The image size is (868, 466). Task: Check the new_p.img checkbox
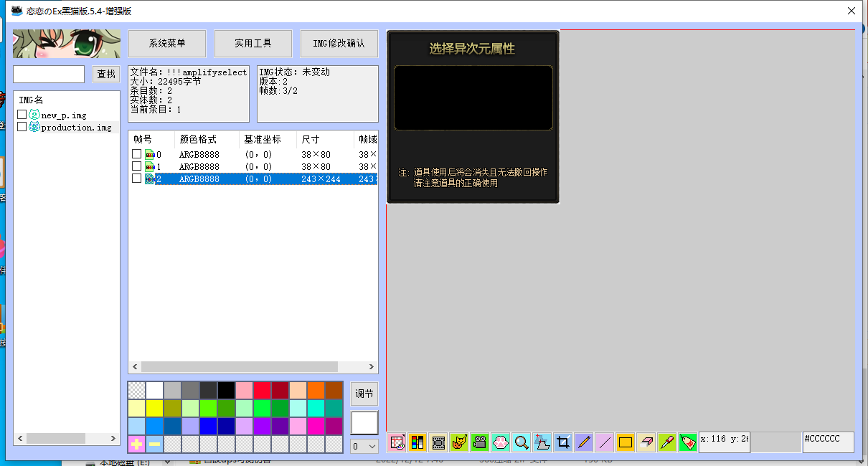pos(22,114)
